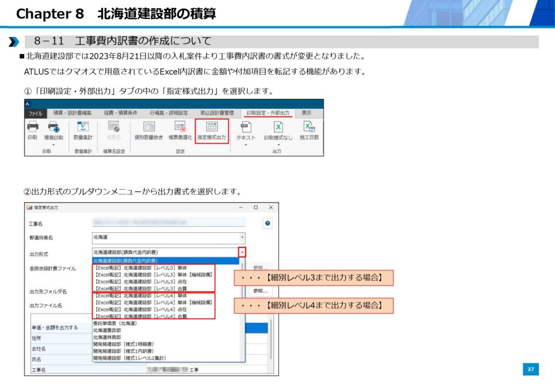Expand the 都道府県名 dropdown arrow
The height and width of the screenshot is (392, 555).
tap(242, 238)
